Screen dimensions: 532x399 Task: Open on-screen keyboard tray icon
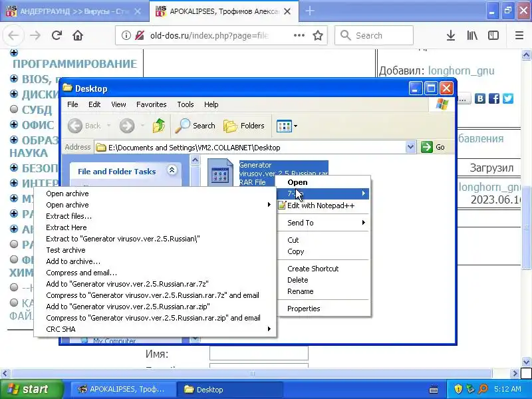pos(434,389)
